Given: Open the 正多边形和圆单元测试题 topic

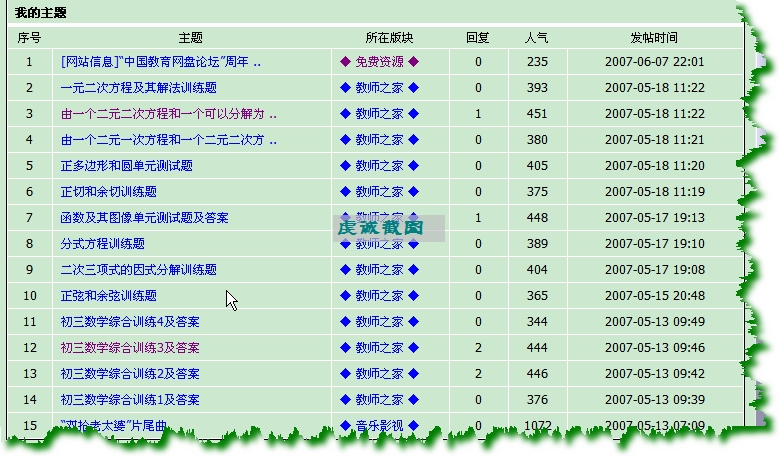Looking at the screenshot, I should (x=127, y=166).
